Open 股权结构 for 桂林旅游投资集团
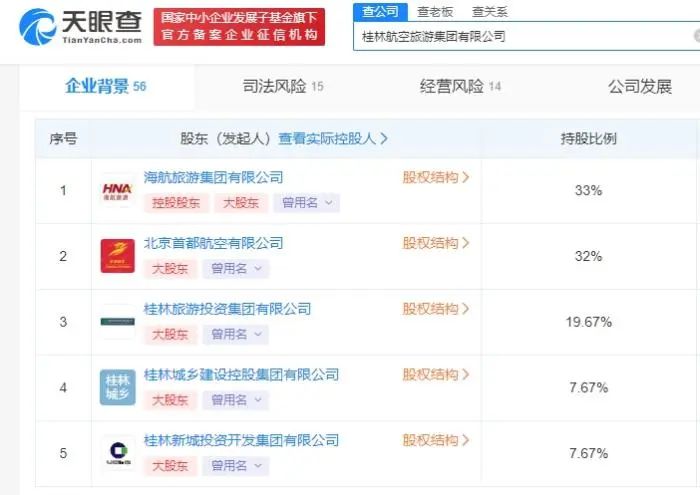700x495 pixels. 436,309
